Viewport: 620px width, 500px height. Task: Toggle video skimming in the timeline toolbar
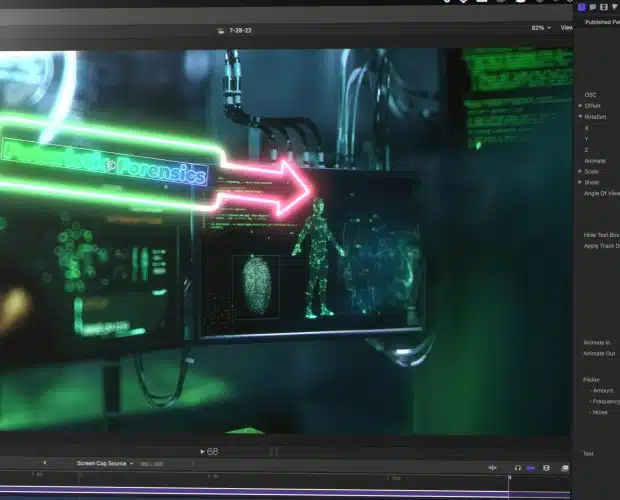click(x=492, y=468)
